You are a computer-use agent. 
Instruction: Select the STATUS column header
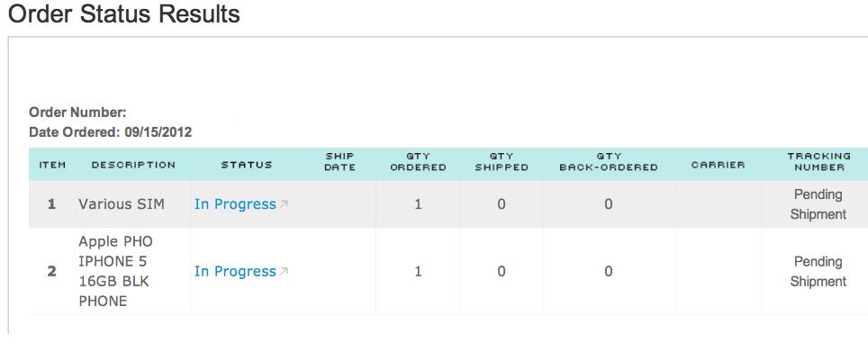[x=247, y=165]
